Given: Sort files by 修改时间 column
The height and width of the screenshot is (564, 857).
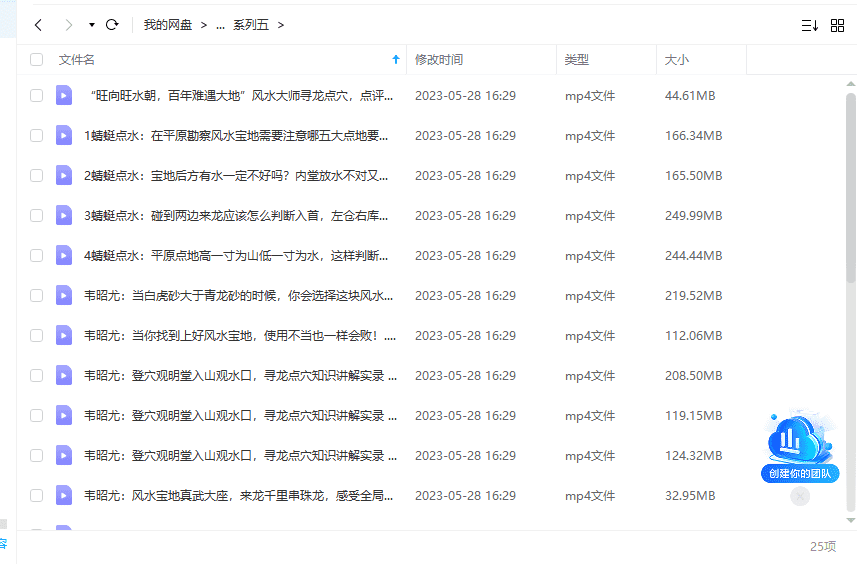Looking at the screenshot, I should click(x=439, y=60).
